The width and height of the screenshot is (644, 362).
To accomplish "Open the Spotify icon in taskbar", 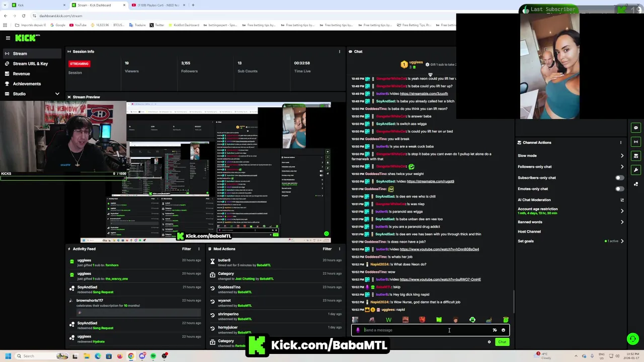I will click(x=153, y=356).
